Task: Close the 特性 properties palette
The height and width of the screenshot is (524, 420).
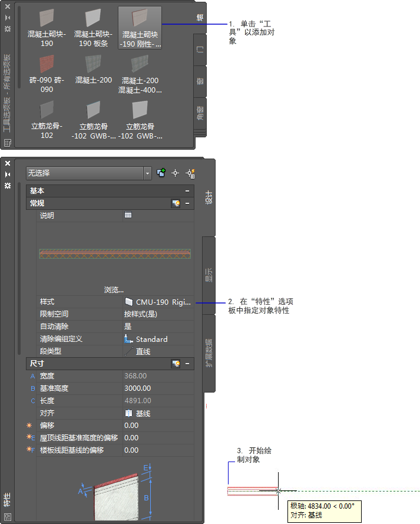Action: click(8, 163)
